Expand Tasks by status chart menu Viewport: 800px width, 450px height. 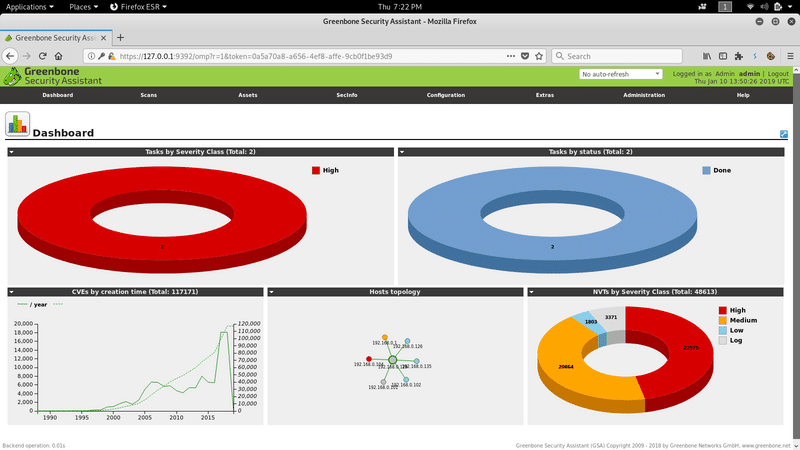pyautogui.click(x=403, y=152)
